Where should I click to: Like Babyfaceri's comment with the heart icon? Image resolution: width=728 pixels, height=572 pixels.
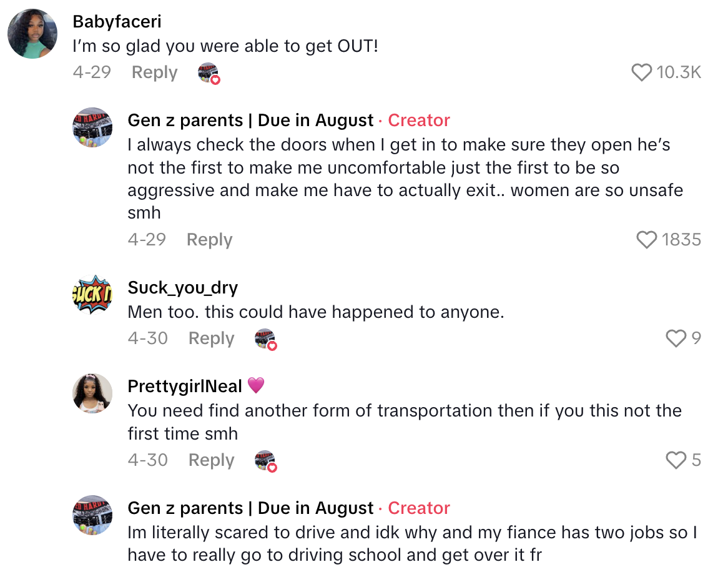coord(642,73)
